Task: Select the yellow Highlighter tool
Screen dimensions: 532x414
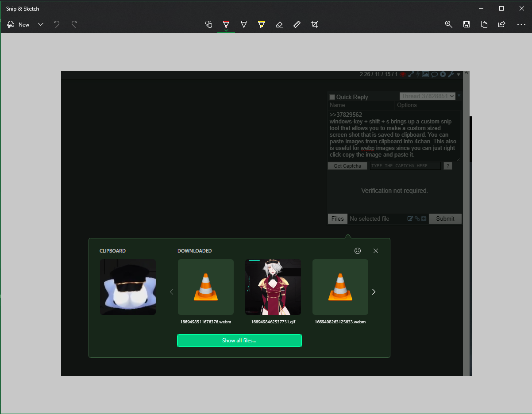Action: tap(262, 24)
